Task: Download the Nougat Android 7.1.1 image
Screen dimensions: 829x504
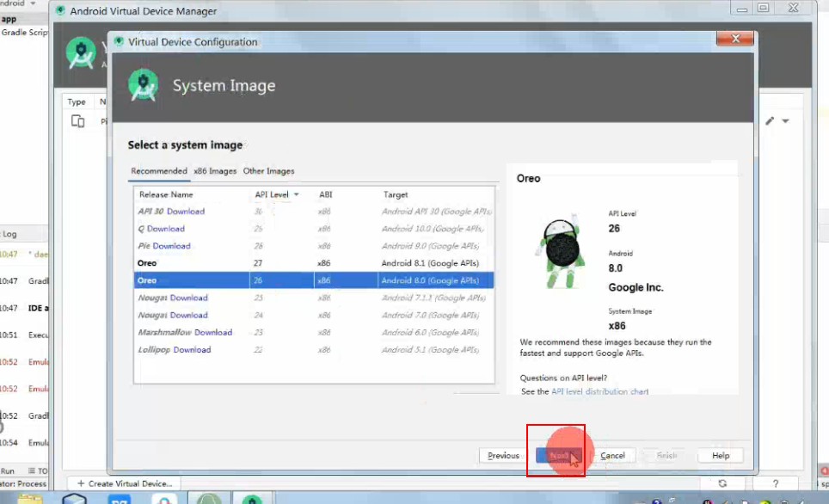Action: (188, 298)
